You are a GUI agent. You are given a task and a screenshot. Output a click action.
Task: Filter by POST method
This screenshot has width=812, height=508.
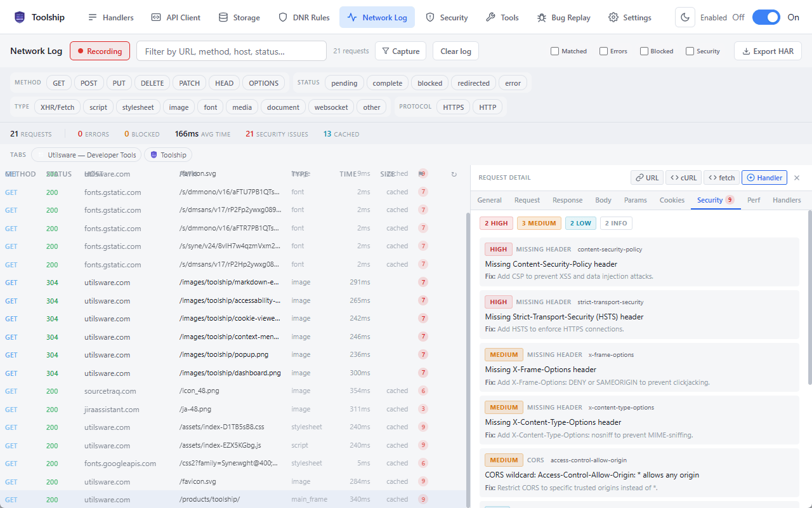(x=89, y=83)
